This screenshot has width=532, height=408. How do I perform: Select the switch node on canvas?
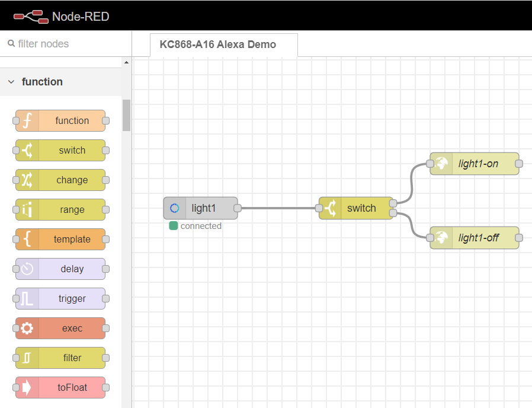click(x=356, y=208)
